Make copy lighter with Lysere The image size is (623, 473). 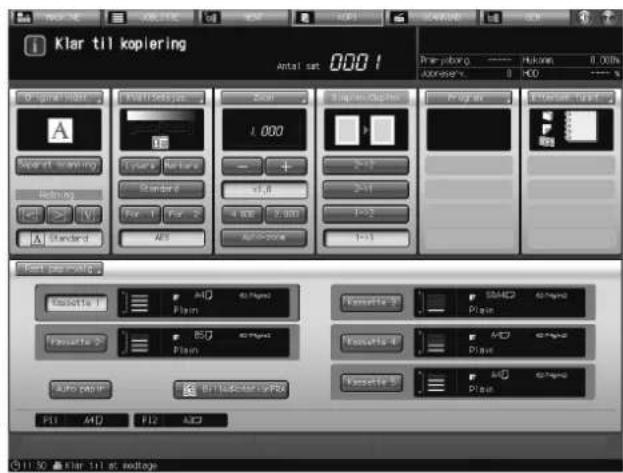tap(140, 166)
